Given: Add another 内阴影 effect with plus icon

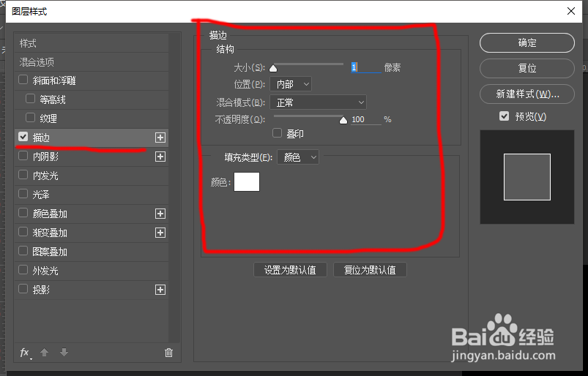Looking at the screenshot, I should pyautogui.click(x=160, y=157).
